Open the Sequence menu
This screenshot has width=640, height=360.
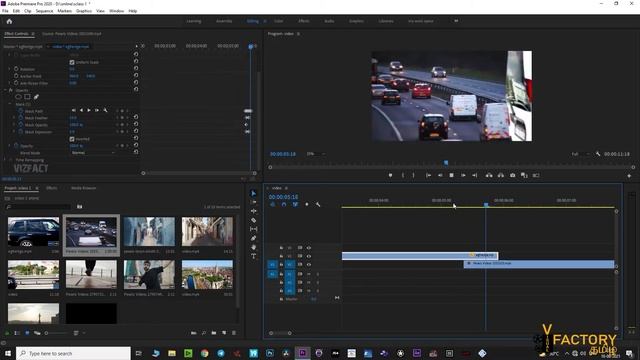[44, 11]
